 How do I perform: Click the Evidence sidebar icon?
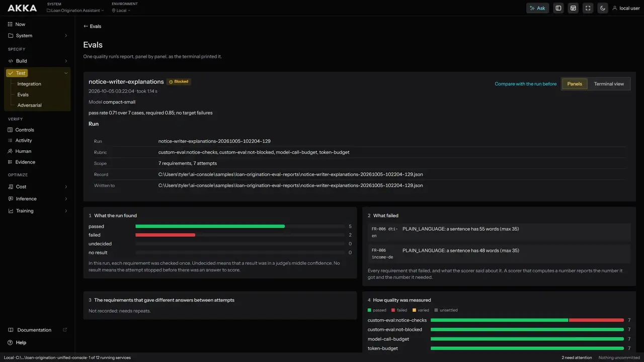point(10,162)
